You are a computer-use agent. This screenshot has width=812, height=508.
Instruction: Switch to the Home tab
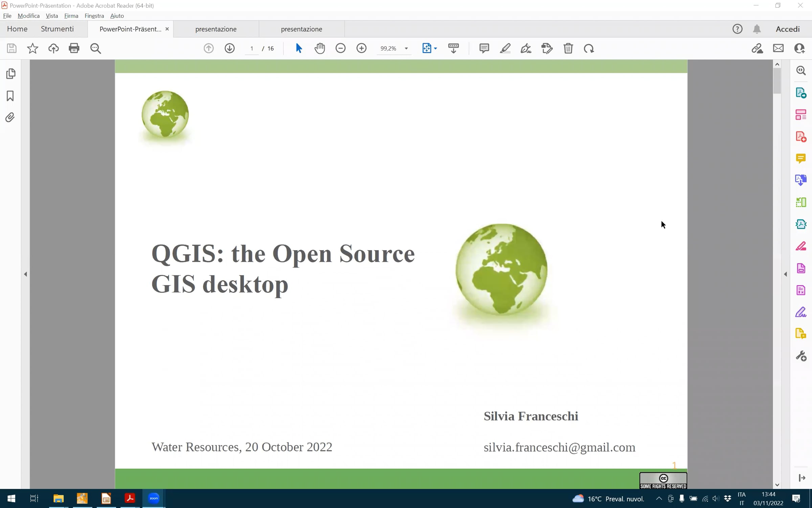coord(17,29)
